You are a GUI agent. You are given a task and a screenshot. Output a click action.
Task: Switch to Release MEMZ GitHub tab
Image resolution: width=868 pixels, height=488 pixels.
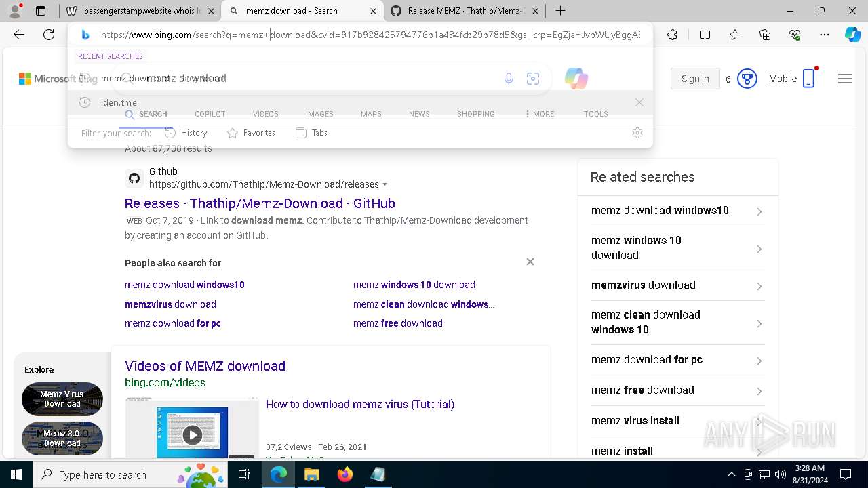[465, 11]
